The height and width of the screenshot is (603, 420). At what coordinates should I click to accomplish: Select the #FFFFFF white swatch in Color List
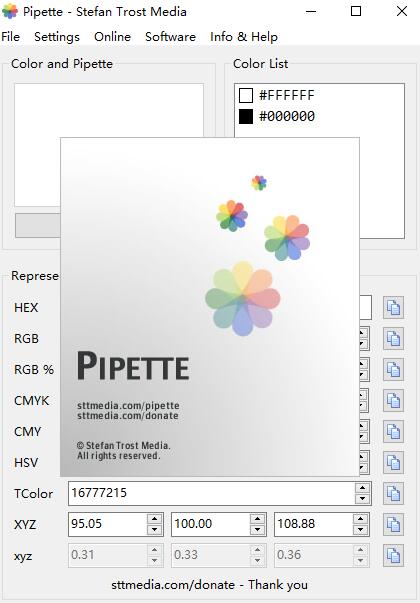pyautogui.click(x=246, y=95)
